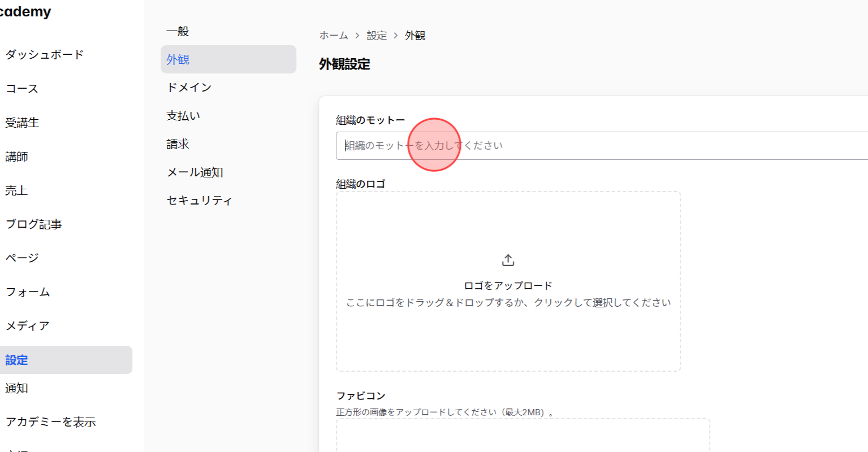The image size is (868, 452).
Task: Open the 売上 page
Action: tap(16, 190)
